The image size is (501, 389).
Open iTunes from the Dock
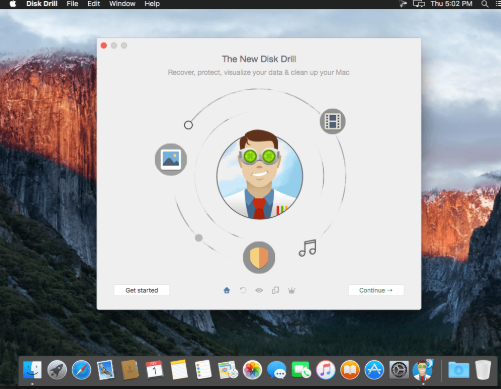pyautogui.click(x=326, y=370)
